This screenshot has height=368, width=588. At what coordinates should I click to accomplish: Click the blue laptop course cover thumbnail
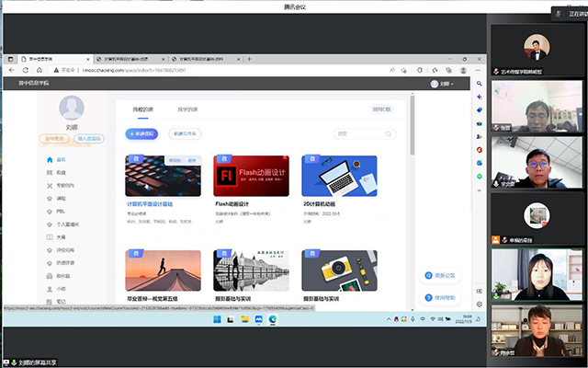pos(339,176)
